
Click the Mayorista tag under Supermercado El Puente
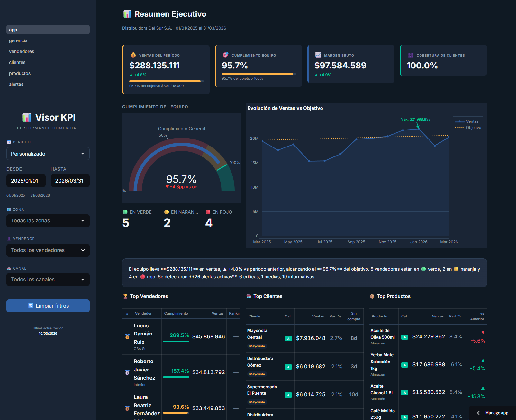point(257,402)
